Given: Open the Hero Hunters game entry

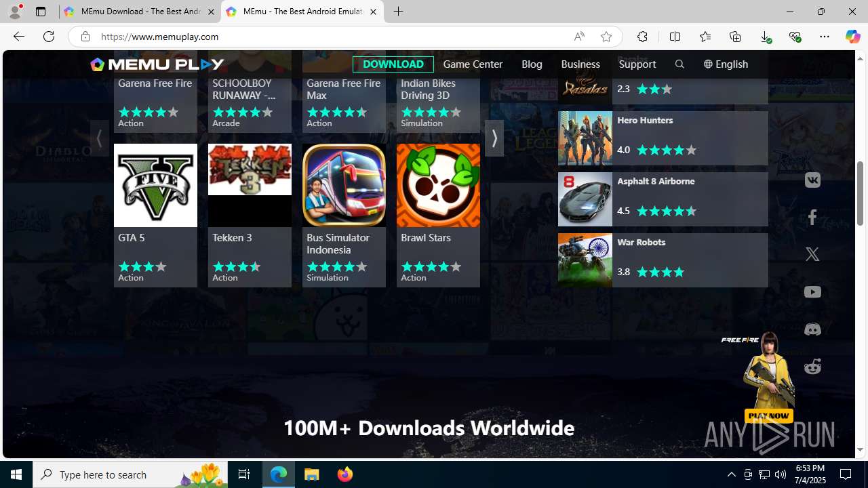Looking at the screenshot, I should click(663, 138).
